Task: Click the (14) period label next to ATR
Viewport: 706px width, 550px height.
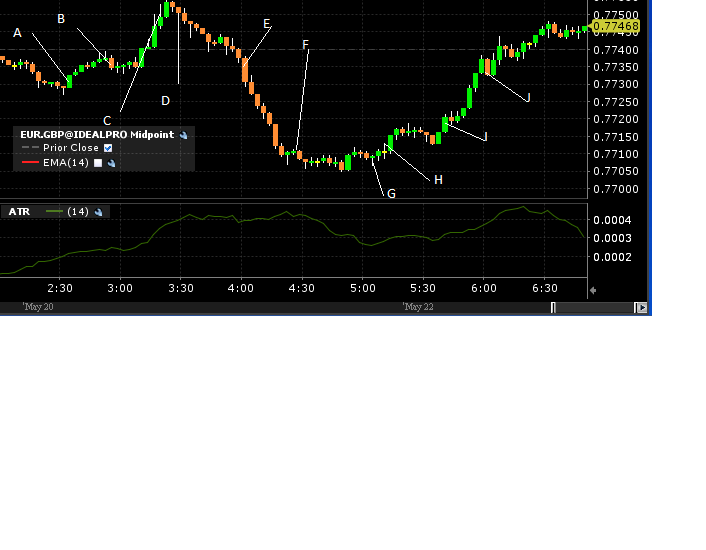Action: [78, 212]
